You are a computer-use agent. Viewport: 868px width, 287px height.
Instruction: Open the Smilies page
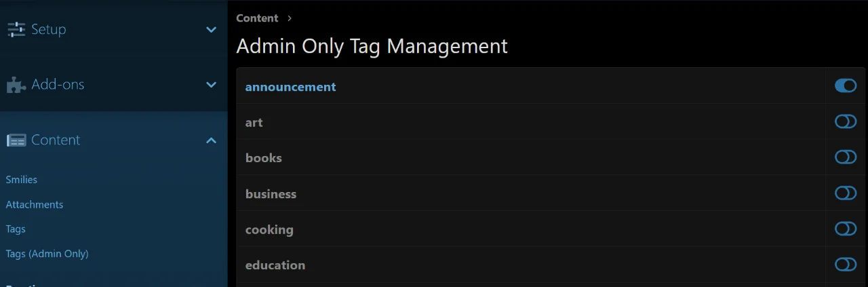[22, 180]
